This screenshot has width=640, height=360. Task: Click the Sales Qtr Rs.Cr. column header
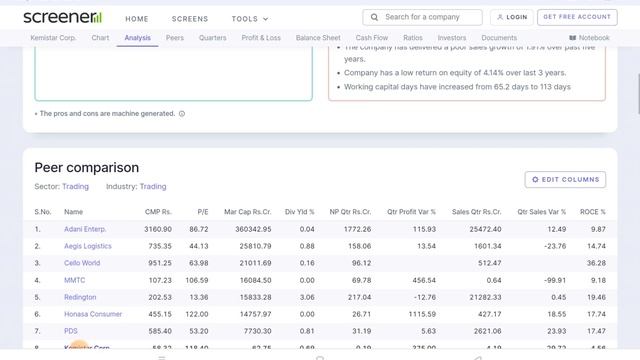tap(477, 212)
